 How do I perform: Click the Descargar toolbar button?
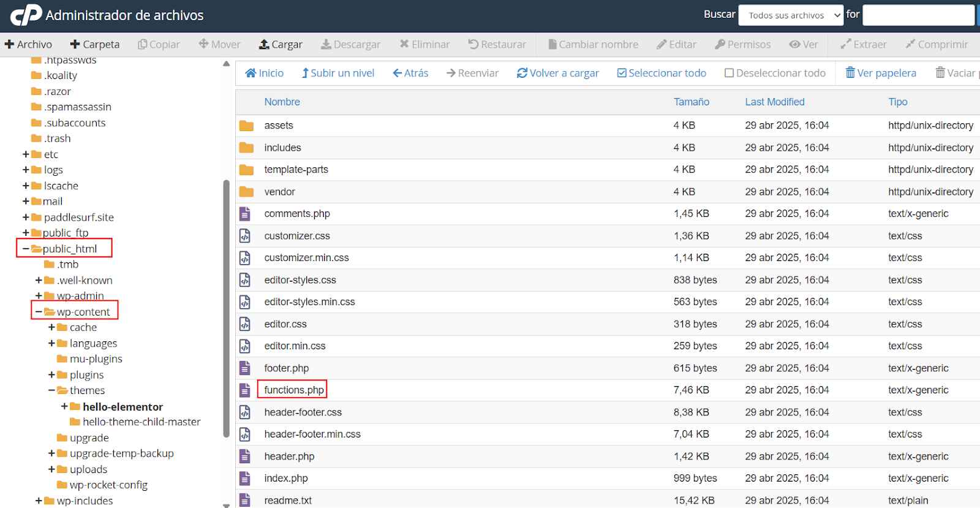click(x=350, y=44)
